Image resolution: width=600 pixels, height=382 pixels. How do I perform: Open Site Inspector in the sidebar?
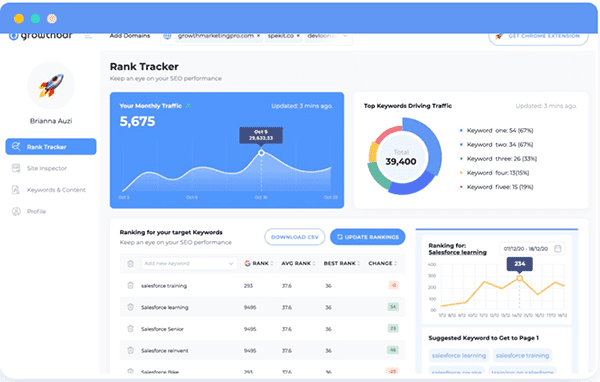click(47, 168)
